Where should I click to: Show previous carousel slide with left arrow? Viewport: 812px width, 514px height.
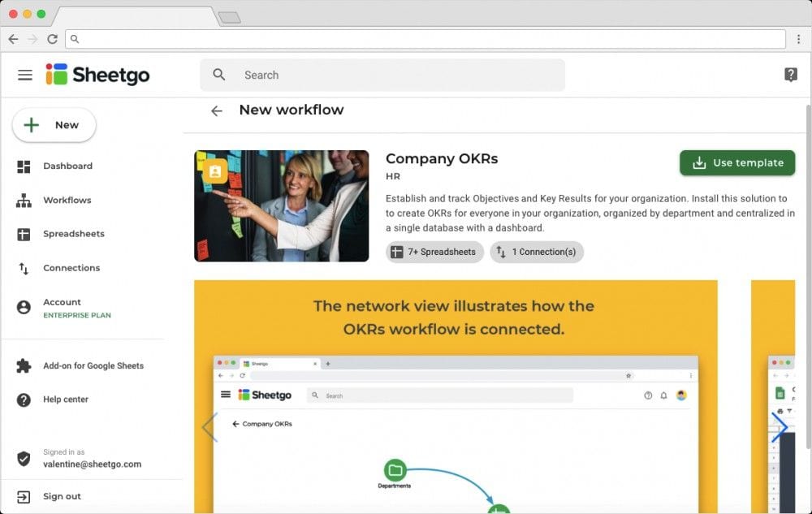coord(209,427)
